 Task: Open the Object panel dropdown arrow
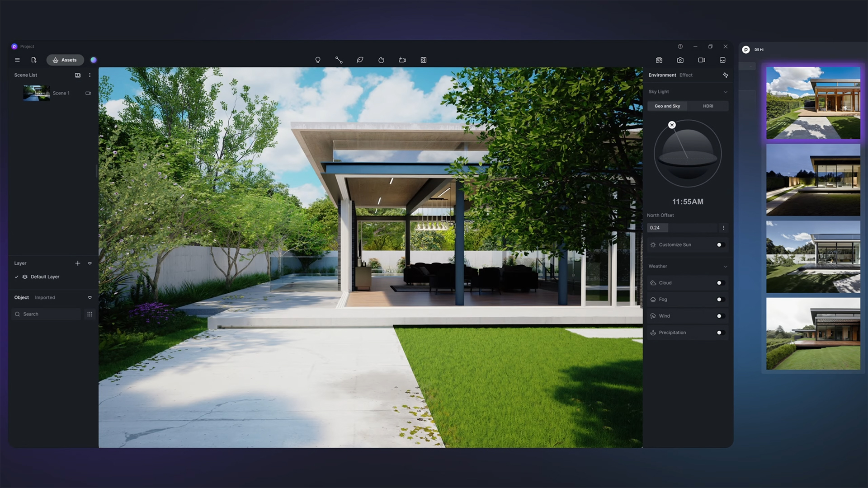click(x=90, y=298)
